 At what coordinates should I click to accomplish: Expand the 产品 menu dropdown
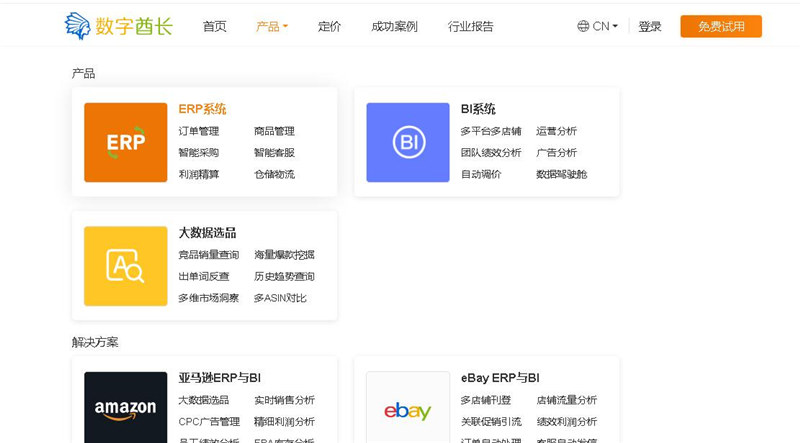pyautogui.click(x=272, y=26)
